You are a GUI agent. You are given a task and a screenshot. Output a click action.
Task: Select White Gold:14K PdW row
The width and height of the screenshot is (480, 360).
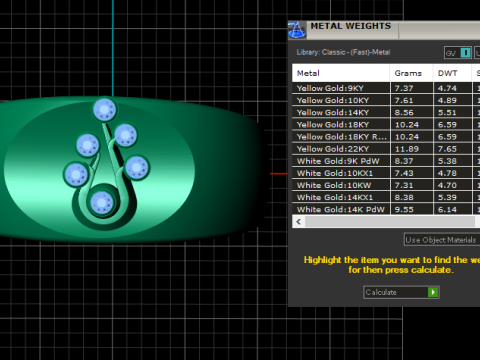point(386,209)
